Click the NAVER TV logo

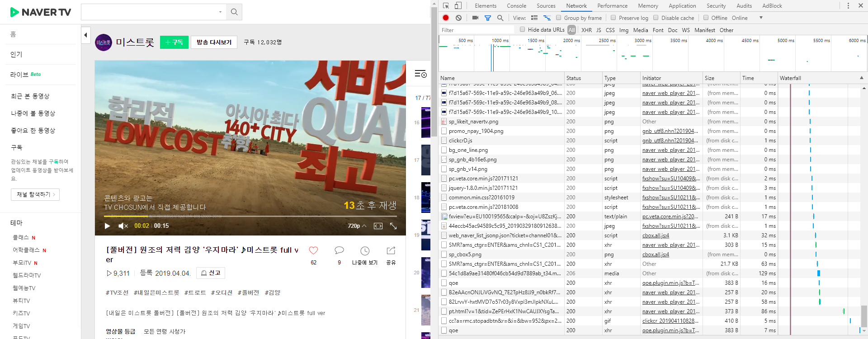pos(41,12)
